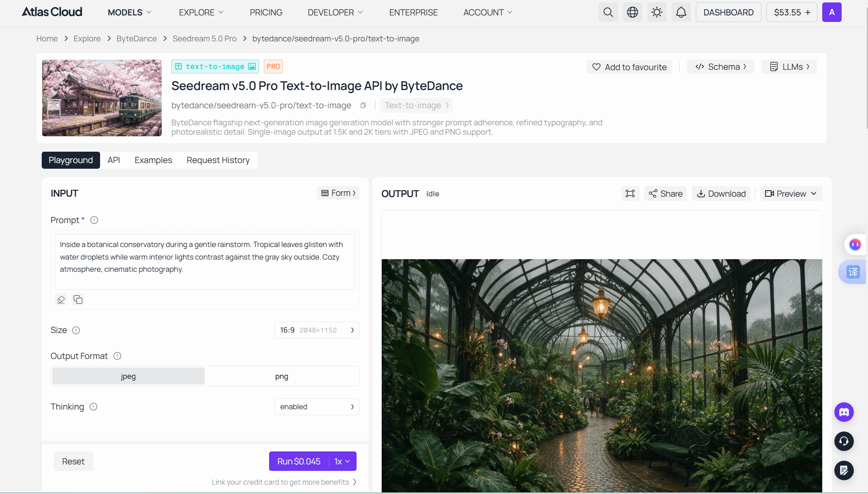Open Discord floating button
The image size is (868, 494).
844,412
